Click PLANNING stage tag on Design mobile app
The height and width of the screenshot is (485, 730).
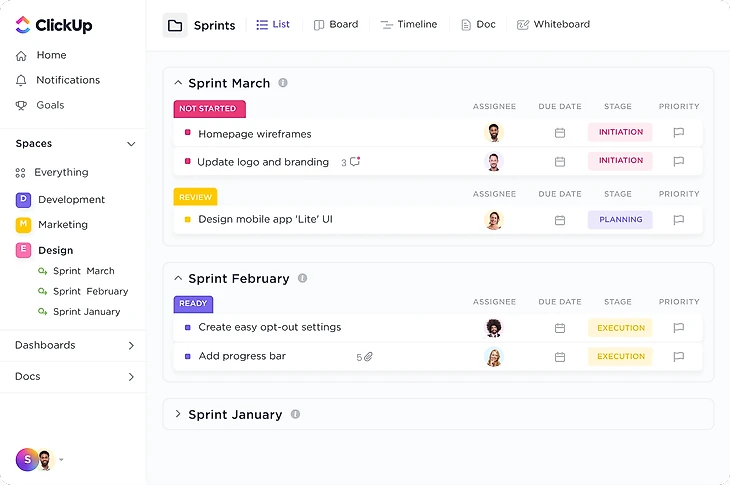pos(619,220)
